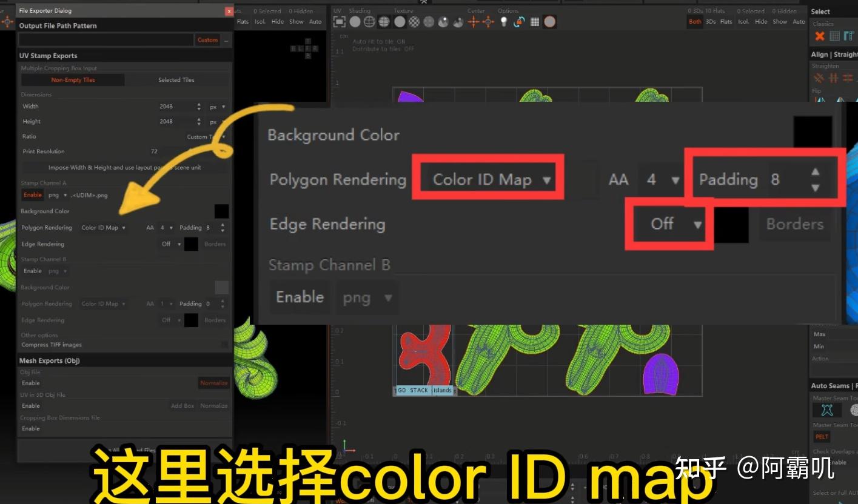858x504 pixels.
Task: Choose the checker texture sphere icon
Action: click(414, 22)
